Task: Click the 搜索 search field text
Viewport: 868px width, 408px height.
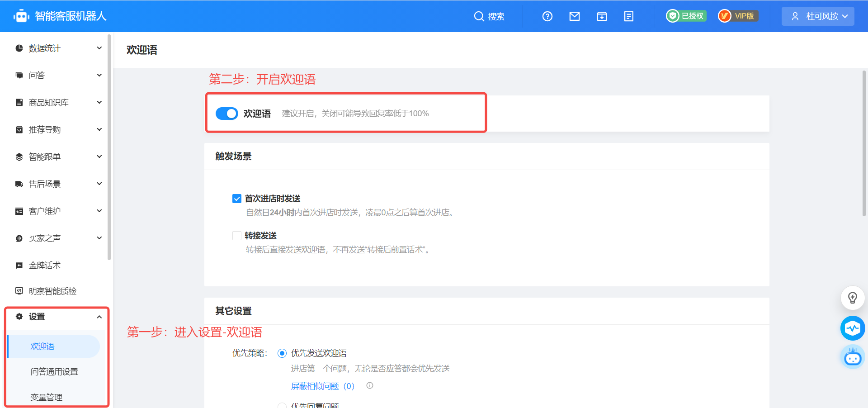Action: coord(496,16)
